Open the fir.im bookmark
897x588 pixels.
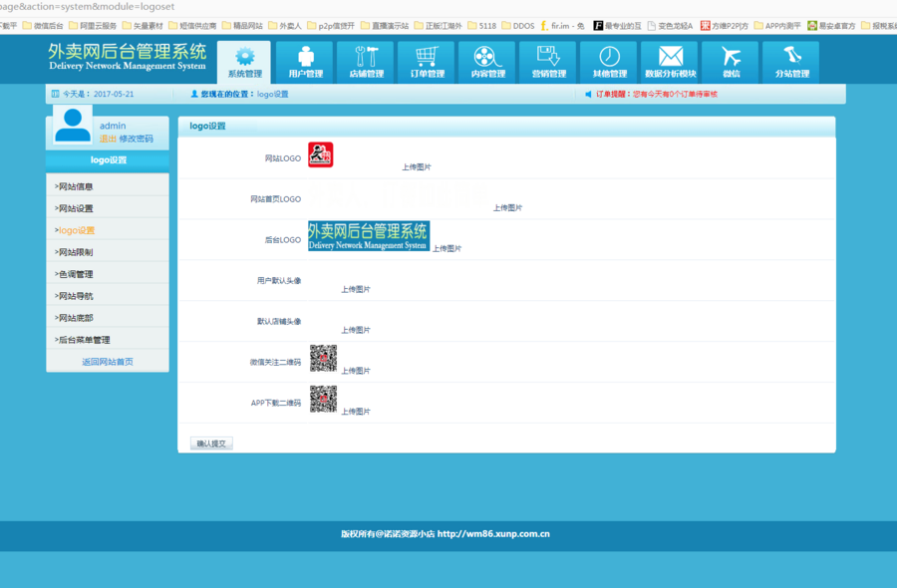coord(562,26)
